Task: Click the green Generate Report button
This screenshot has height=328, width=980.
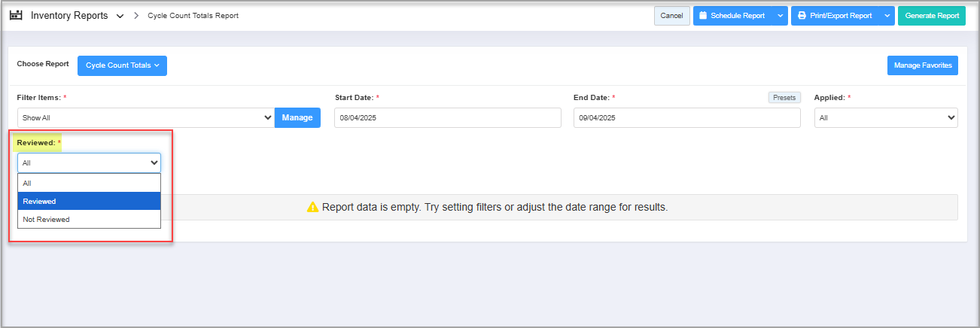Action: pos(931,16)
